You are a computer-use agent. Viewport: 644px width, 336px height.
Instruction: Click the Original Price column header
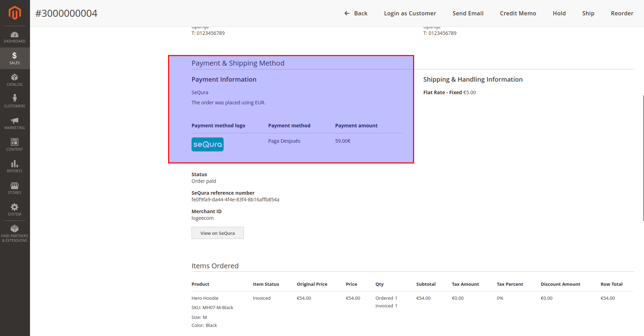click(x=312, y=284)
